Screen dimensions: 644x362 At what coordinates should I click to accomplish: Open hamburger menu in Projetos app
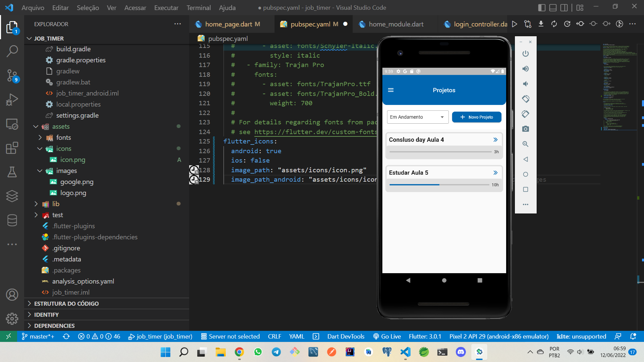391,90
